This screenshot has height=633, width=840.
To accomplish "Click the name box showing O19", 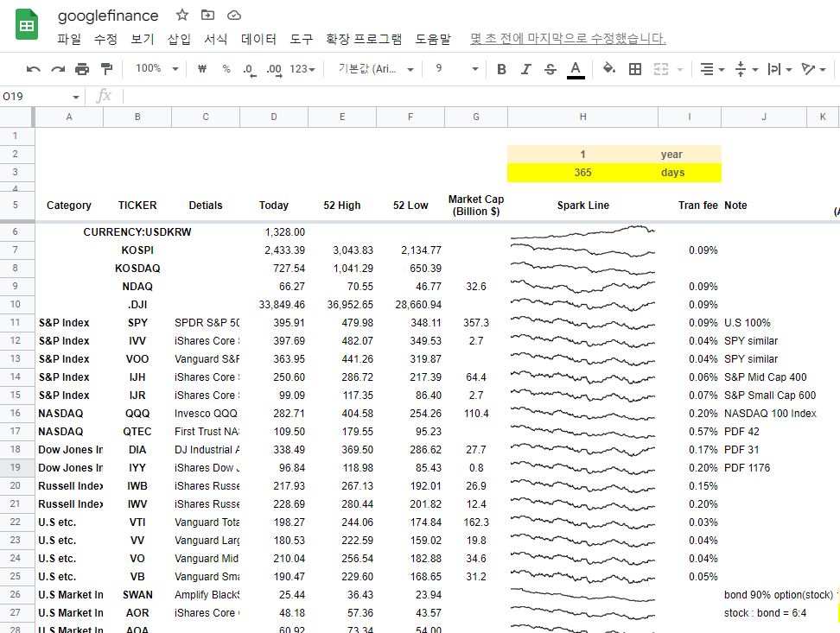I will point(35,97).
